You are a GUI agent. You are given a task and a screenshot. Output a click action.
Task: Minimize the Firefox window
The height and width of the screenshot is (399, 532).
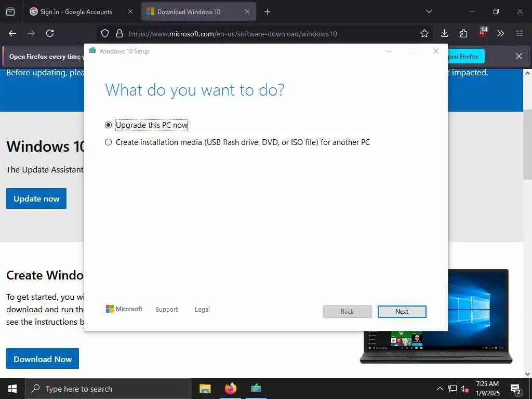click(x=472, y=11)
